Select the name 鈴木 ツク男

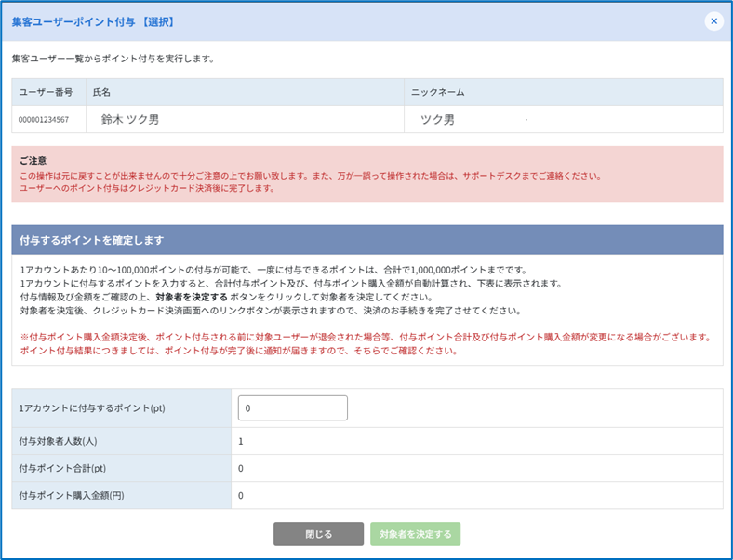(x=130, y=120)
